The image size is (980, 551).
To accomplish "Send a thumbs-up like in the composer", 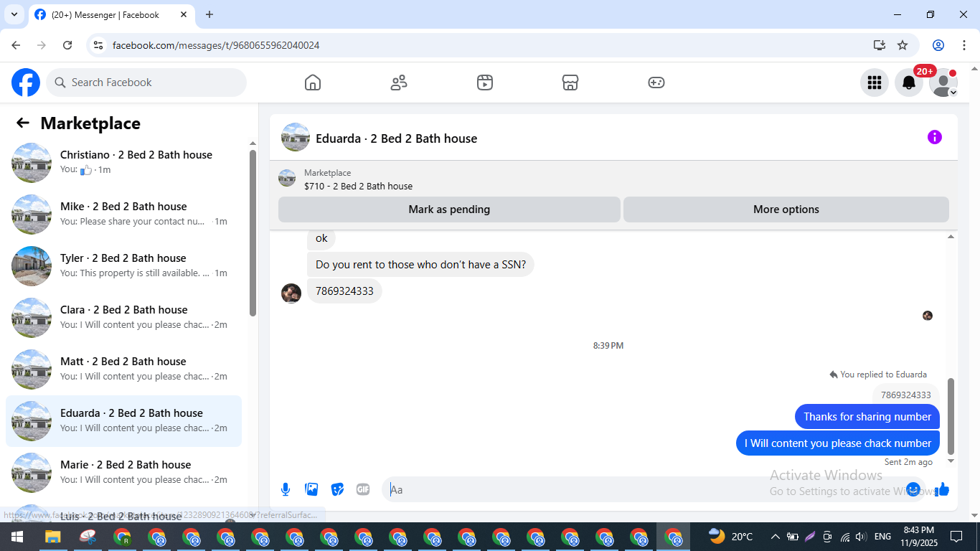I will 942,489.
